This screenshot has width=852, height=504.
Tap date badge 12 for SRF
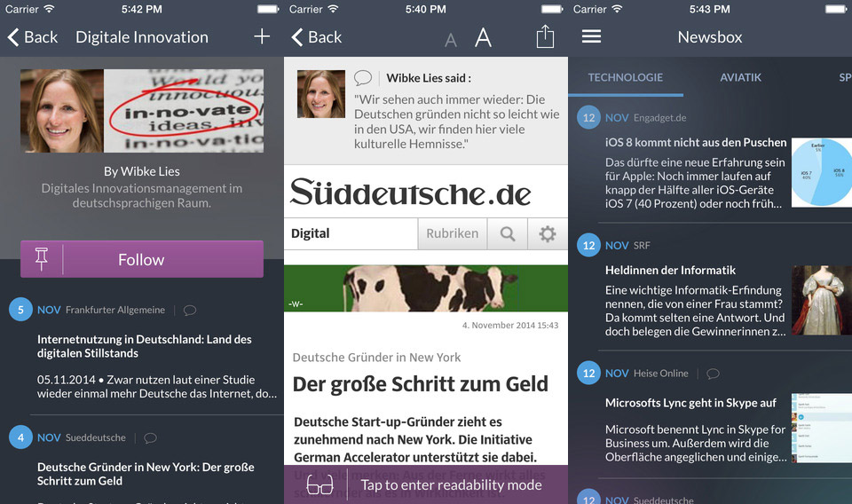588,245
